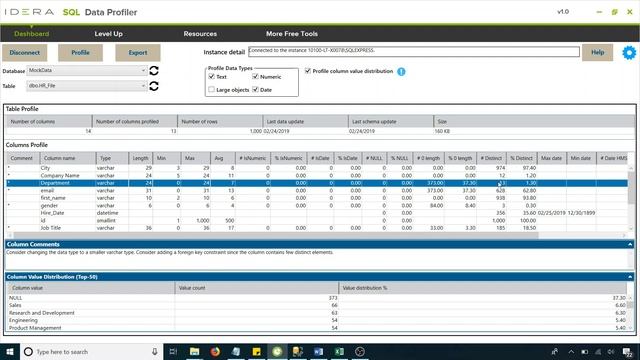The height and width of the screenshot is (360, 640).
Task: Collapse the Column Value Distribution panel
Action: pyautogui.click(x=630, y=277)
